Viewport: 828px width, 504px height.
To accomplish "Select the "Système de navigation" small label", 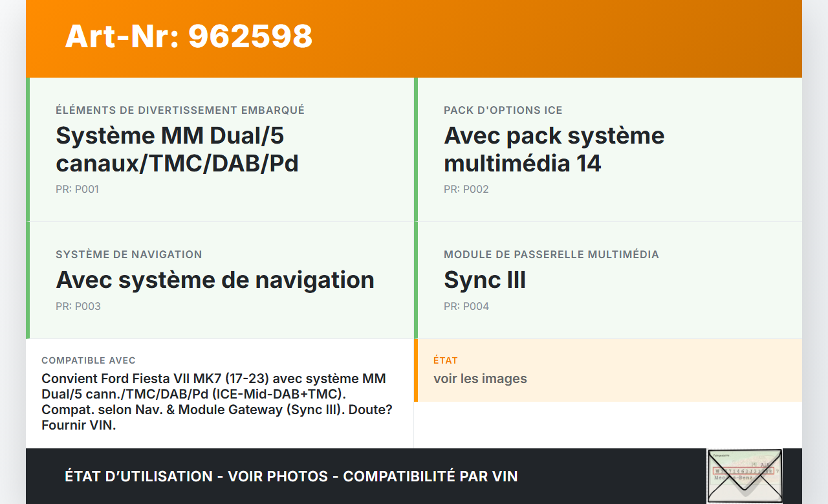I will tap(129, 254).
